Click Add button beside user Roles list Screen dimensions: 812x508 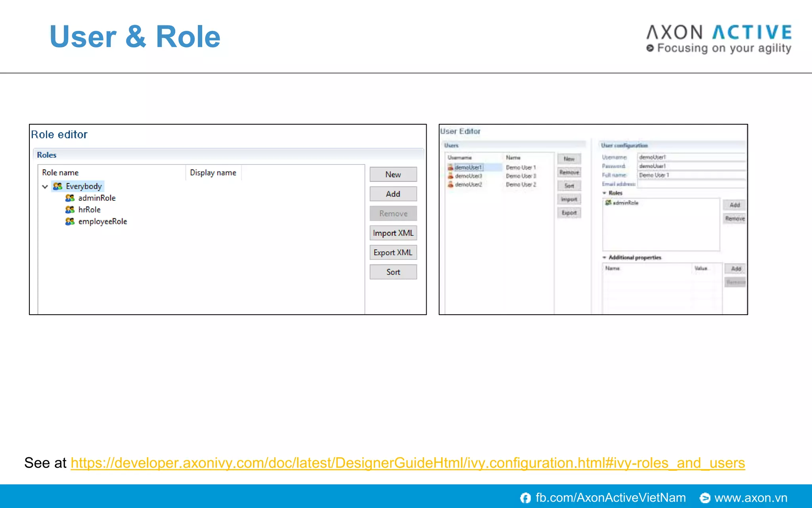click(x=735, y=205)
